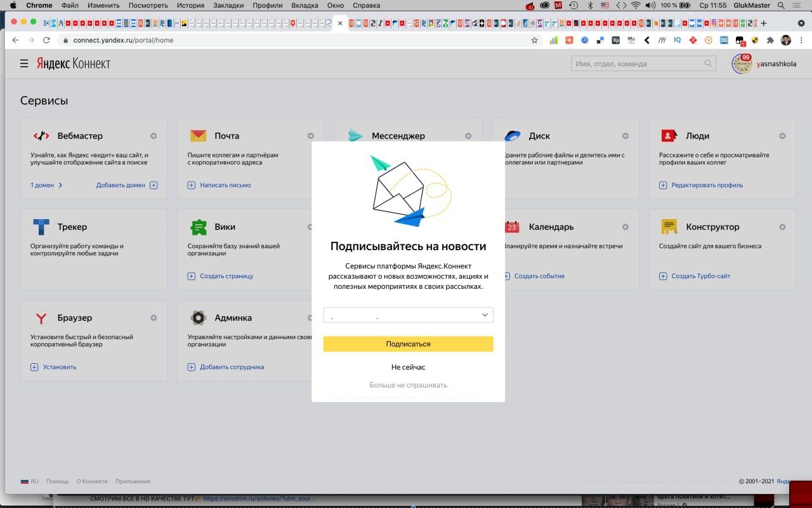Click Установить link under Браузер

tap(53, 367)
